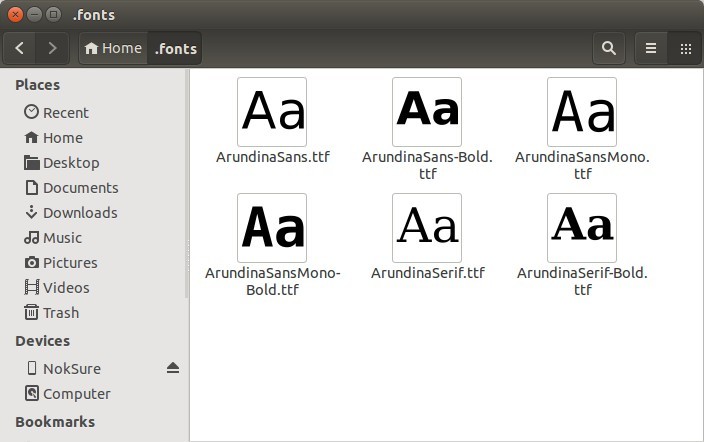Click the ArundinaSerif-Bold.ttf file name label
Viewport: 704px width, 442px height.
coord(582,281)
